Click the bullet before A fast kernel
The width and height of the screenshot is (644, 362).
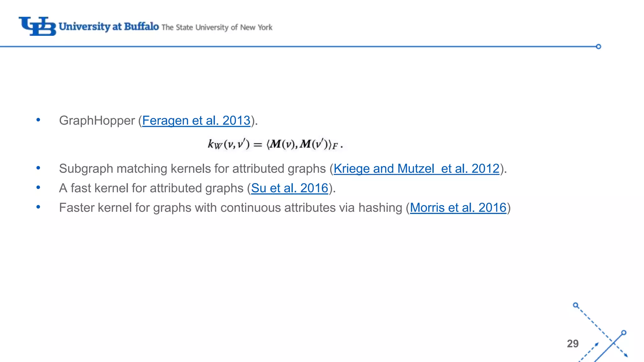(x=38, y=187)
